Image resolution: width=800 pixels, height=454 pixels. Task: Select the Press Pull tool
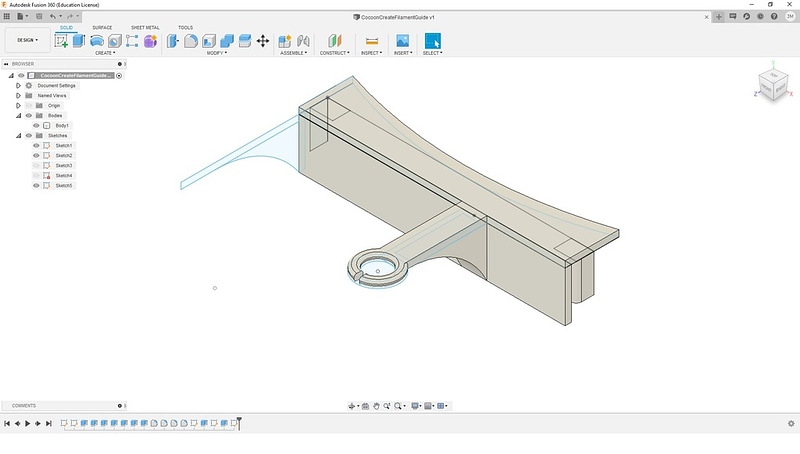point(172,41)
